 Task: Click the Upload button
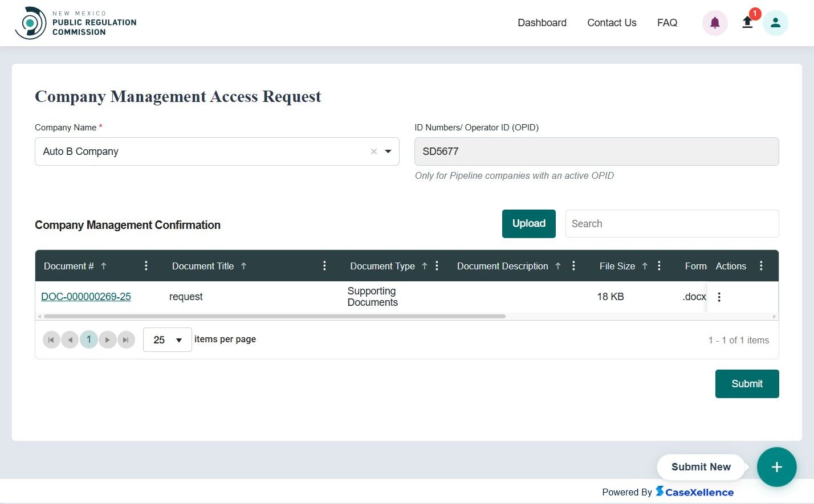tap(528, 223)
